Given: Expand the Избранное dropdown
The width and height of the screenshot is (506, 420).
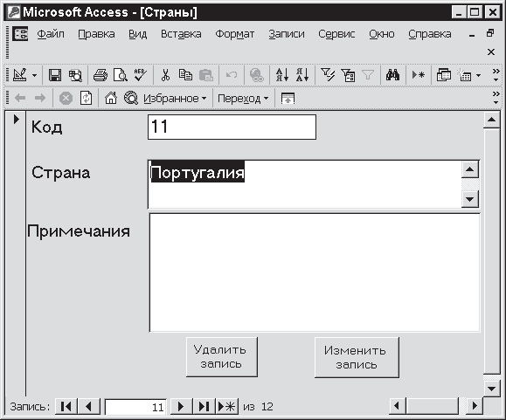Looking at the screenshot, I should pos(175,99).
